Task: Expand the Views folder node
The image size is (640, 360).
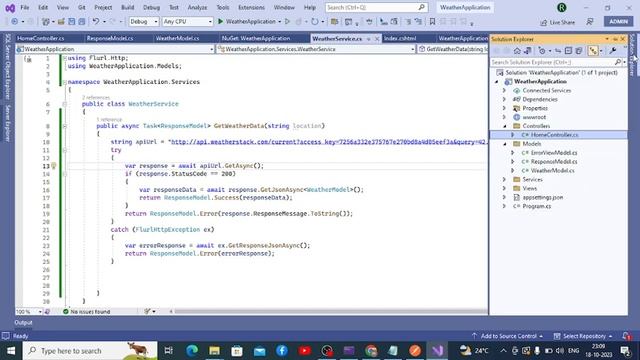Action: 504,189
